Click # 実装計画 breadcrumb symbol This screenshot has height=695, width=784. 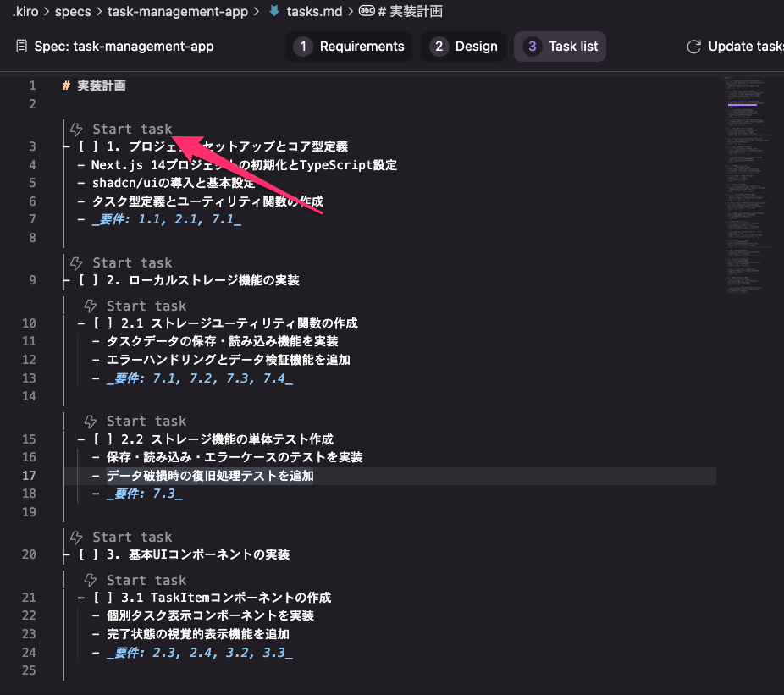[x=410, y=11]
